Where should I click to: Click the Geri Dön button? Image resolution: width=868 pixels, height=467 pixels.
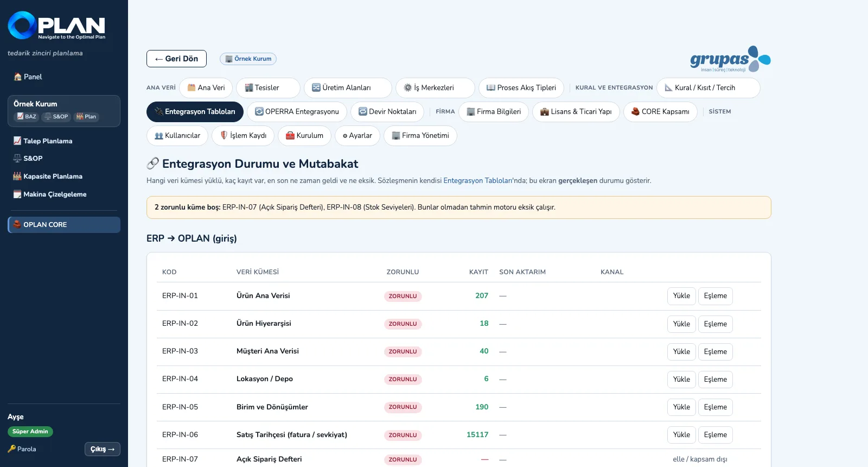pos(176,59)
